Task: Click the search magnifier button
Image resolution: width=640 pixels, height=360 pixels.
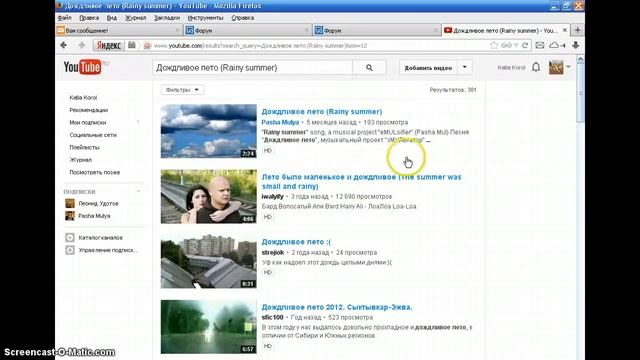Action: coord(369,68)
